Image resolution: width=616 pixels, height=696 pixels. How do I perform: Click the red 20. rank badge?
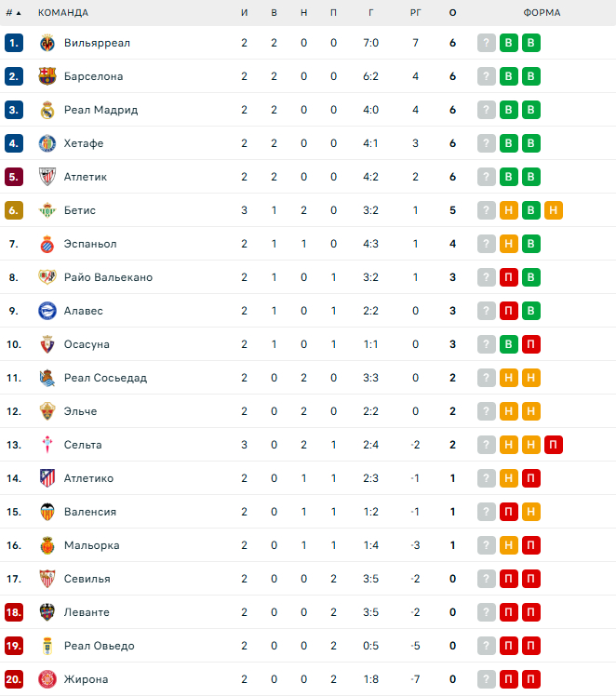[x=14, y=679]
